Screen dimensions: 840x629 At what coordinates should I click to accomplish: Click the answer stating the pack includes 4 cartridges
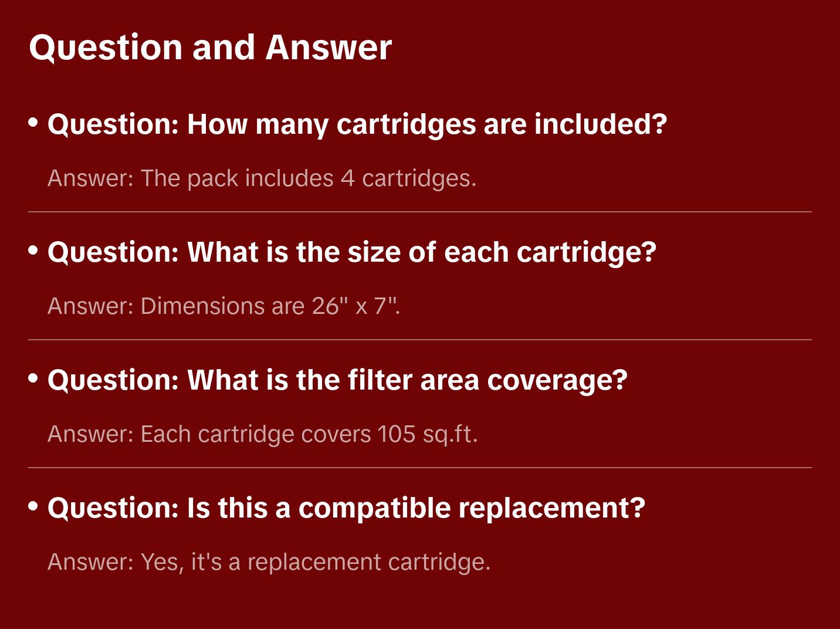point(262,178)
